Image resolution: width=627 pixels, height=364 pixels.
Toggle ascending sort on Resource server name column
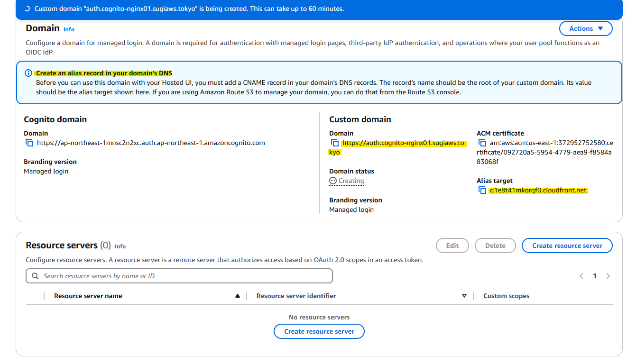click(x=238, y=295)
